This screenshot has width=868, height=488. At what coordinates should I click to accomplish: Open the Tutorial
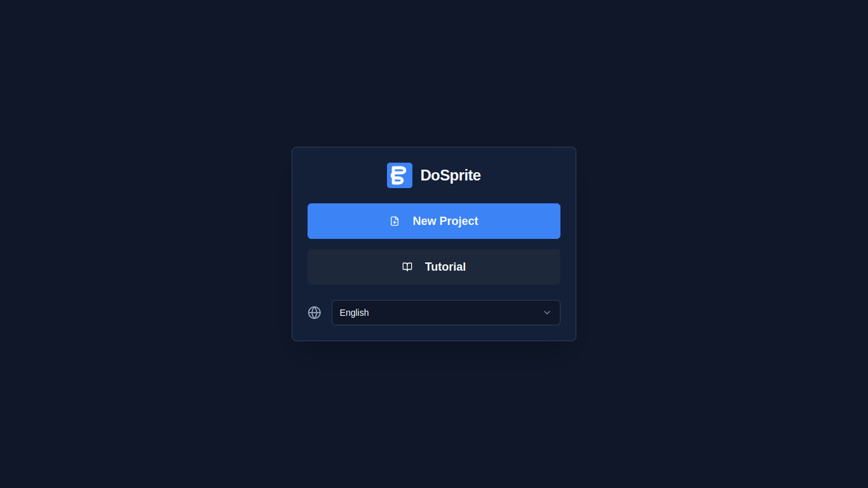point(434,267)
